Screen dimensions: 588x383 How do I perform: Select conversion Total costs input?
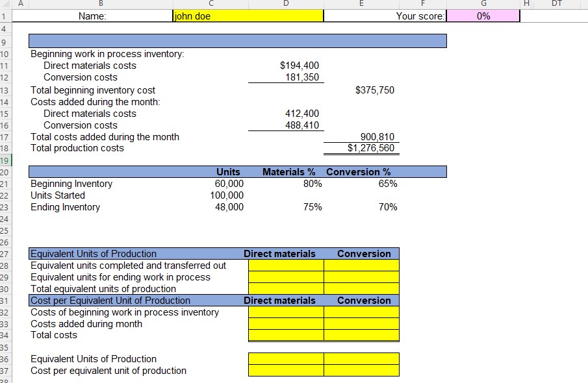tap(361, 335)
